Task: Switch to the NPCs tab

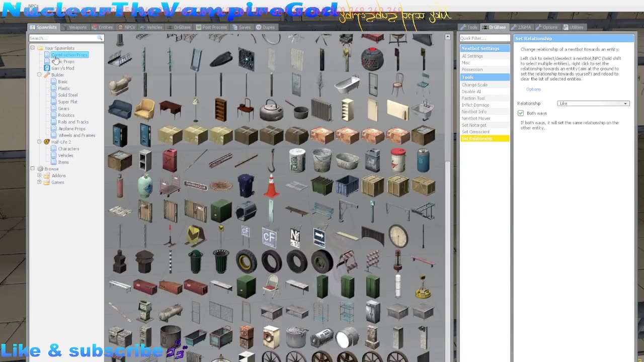Action: [x=127, y=27]
